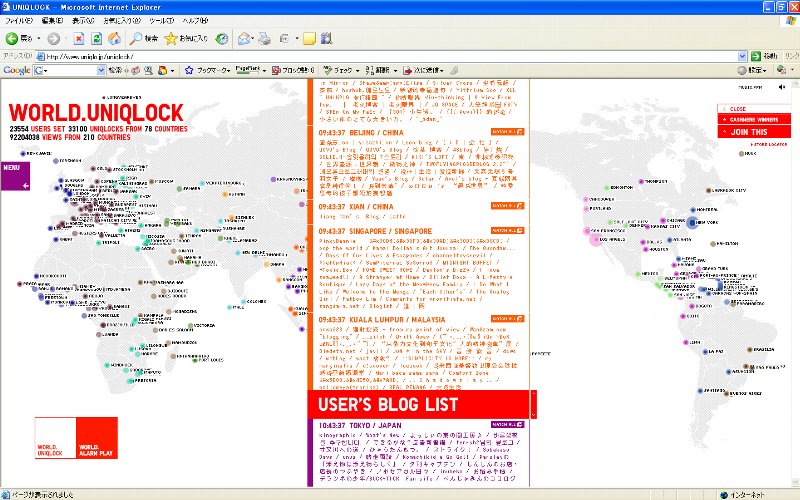Expand the Google Check dropdown arrow
Image resolution: width=800 pixels, height=500 pixels.
(x=358, y=70)
